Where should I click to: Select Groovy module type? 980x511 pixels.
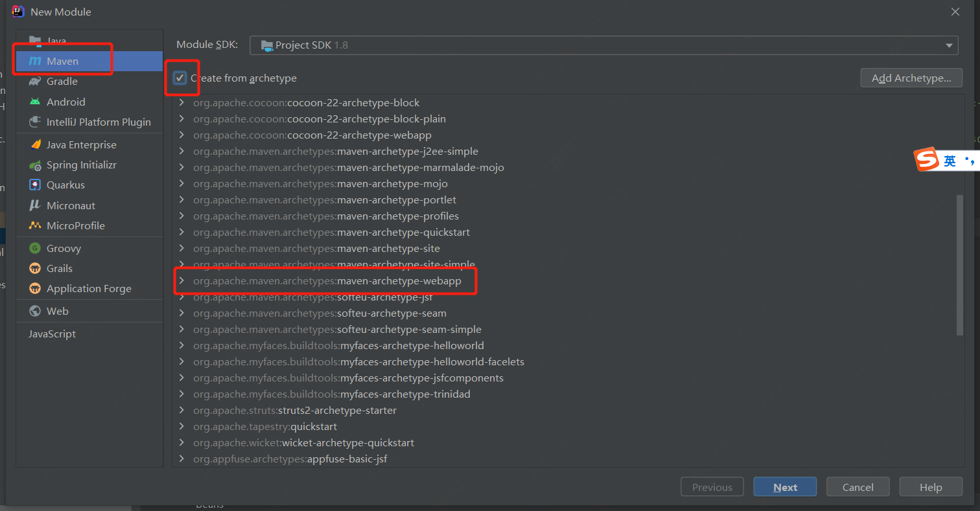coord(89,248)
